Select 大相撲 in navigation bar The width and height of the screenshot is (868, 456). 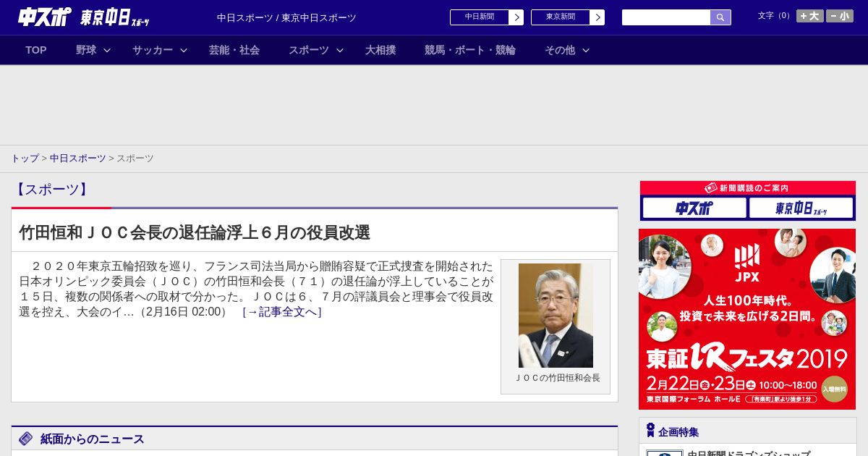(x=380, y=50)
